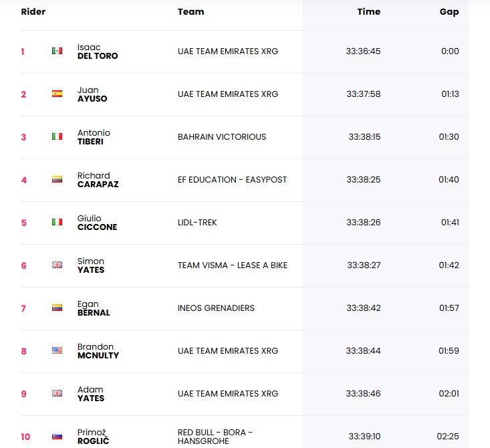Open rider profile for Isaac Del Toro
This screenshot has height=448, width=490.
[x=98, y=51]
